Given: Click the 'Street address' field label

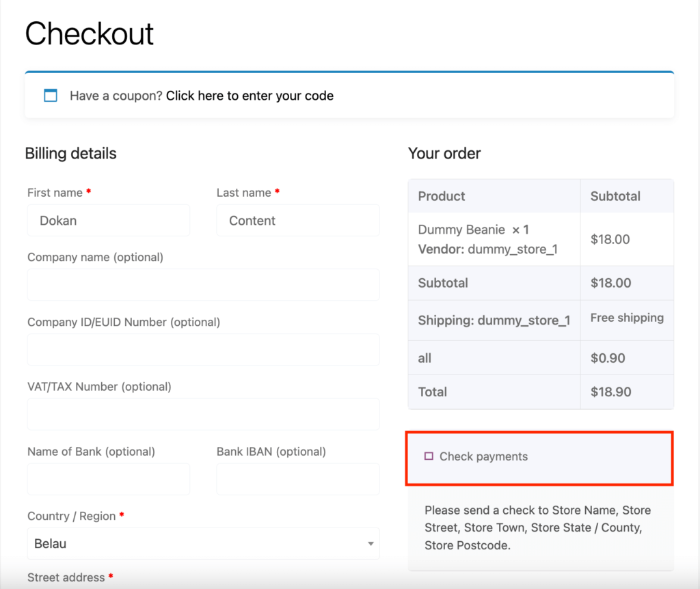Looking at the screenshot, I should pyautogui.click(x=66, y=577).
